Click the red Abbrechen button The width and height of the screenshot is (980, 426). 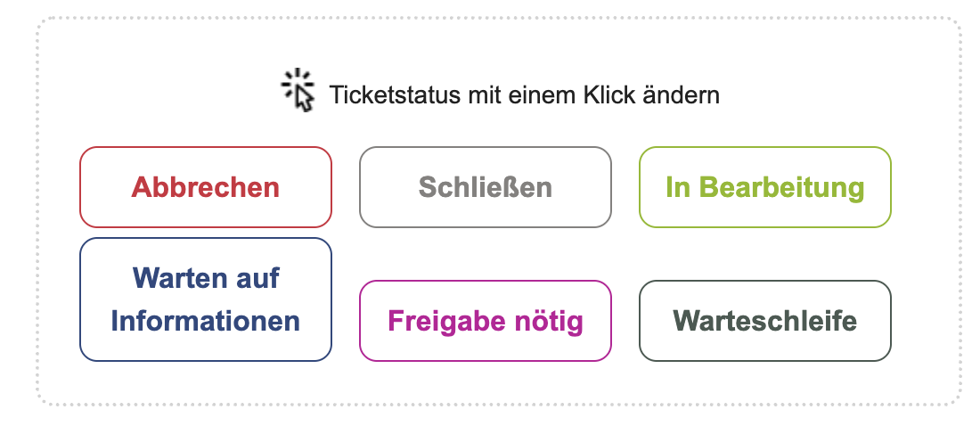pos(206,187)
